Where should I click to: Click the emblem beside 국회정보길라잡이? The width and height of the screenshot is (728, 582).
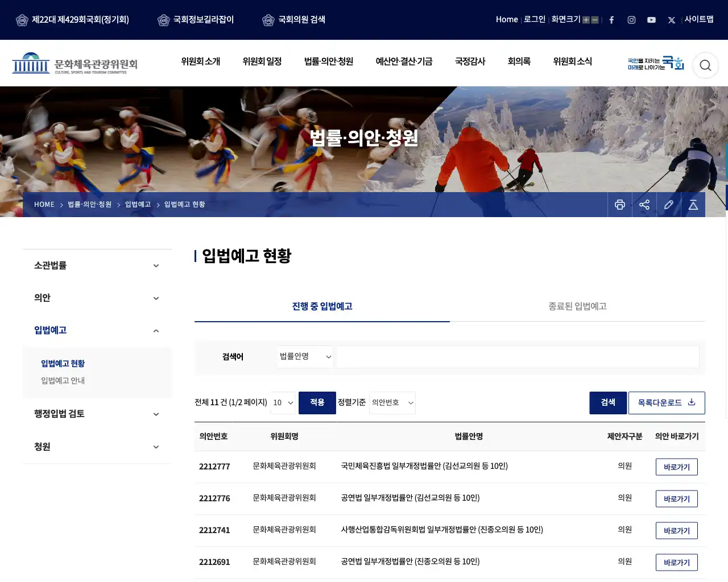pos(163,20)
